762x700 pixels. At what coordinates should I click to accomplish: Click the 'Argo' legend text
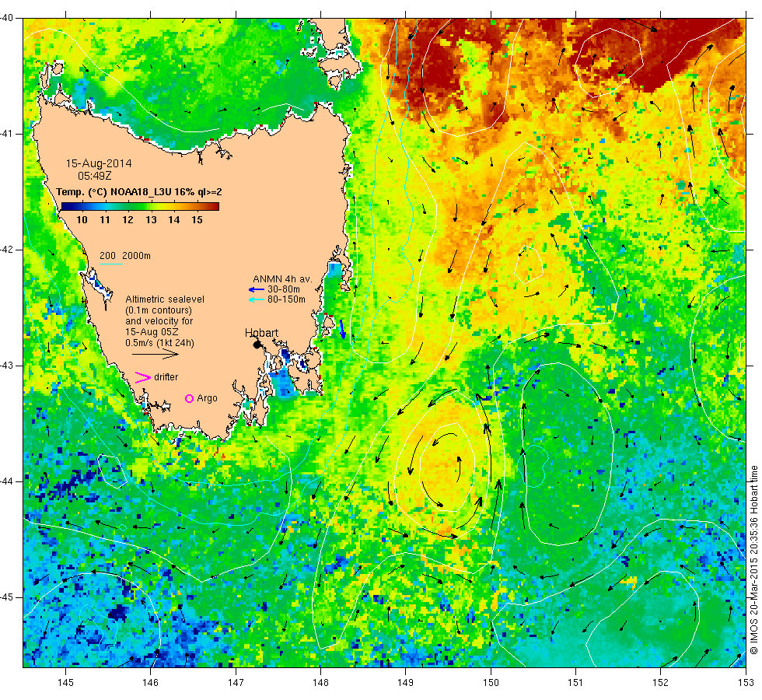[207, 398]
